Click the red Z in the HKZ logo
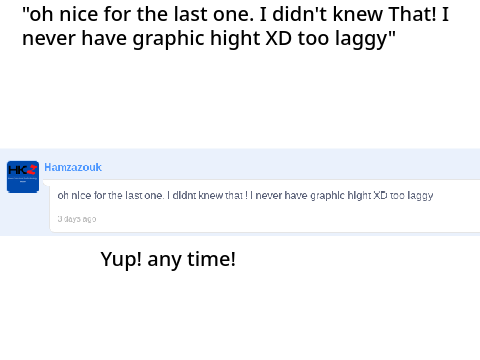 32,170
